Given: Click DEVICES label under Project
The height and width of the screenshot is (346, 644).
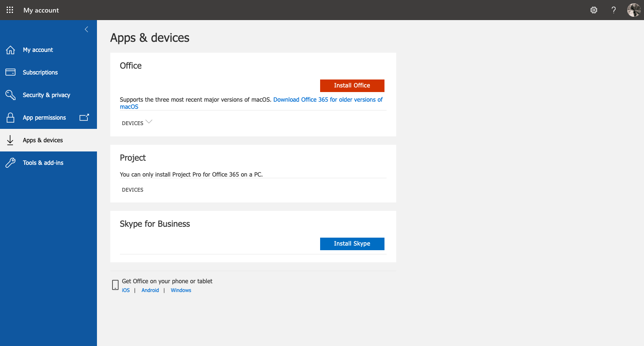Looking at the screenshot, I should click(x=132, y=190).
